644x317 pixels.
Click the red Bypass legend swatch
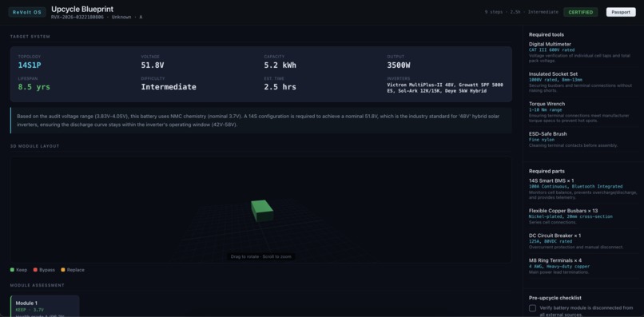tap(35, 270)
